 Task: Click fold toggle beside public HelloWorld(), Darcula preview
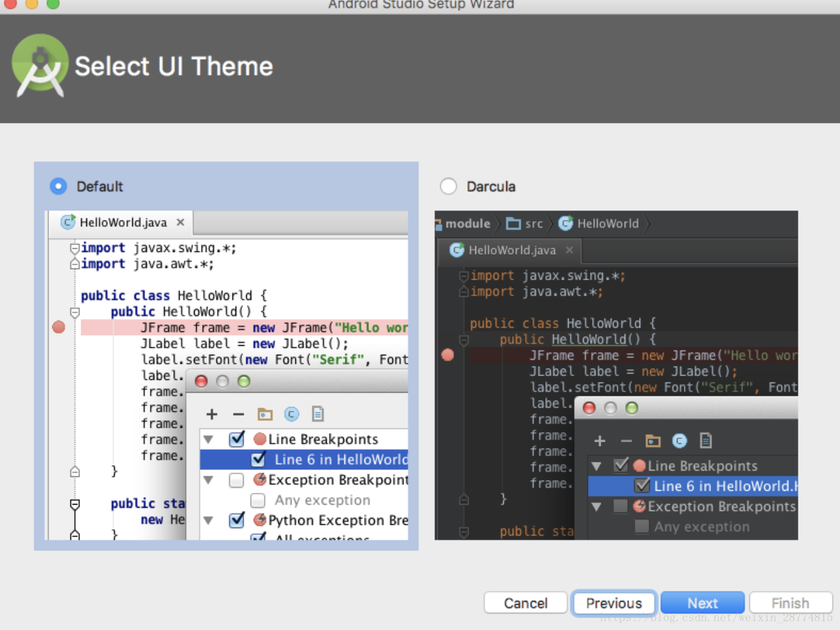click(464, 340)
